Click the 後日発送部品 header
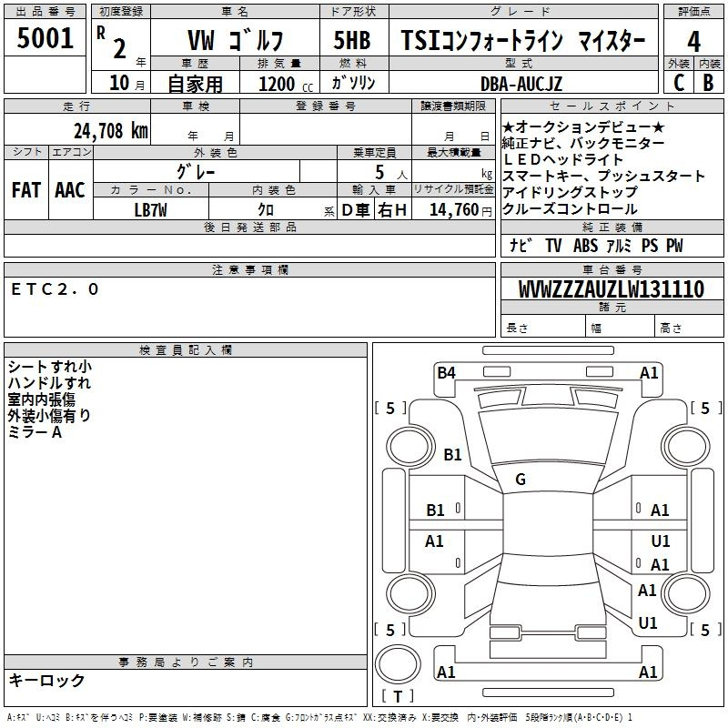728x728 pixels. 249,227
